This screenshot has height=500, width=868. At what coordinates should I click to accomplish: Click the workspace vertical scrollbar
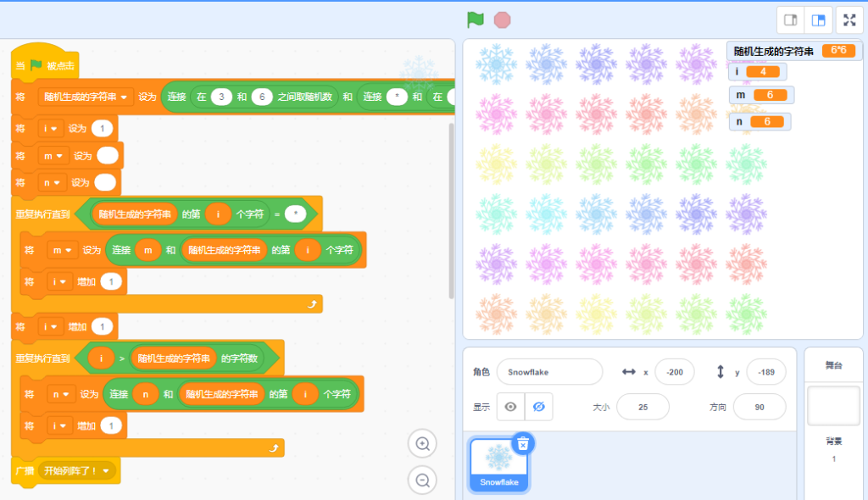[451, 210]
